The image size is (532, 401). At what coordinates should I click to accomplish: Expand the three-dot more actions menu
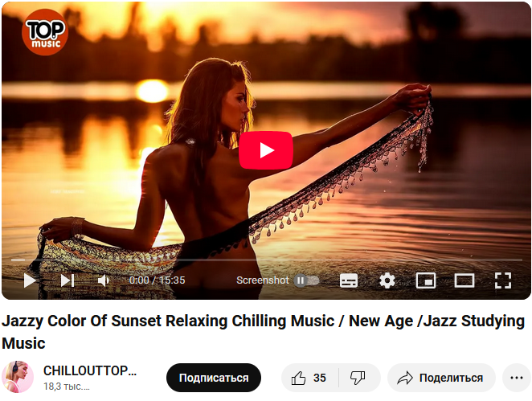pos(517,378)
